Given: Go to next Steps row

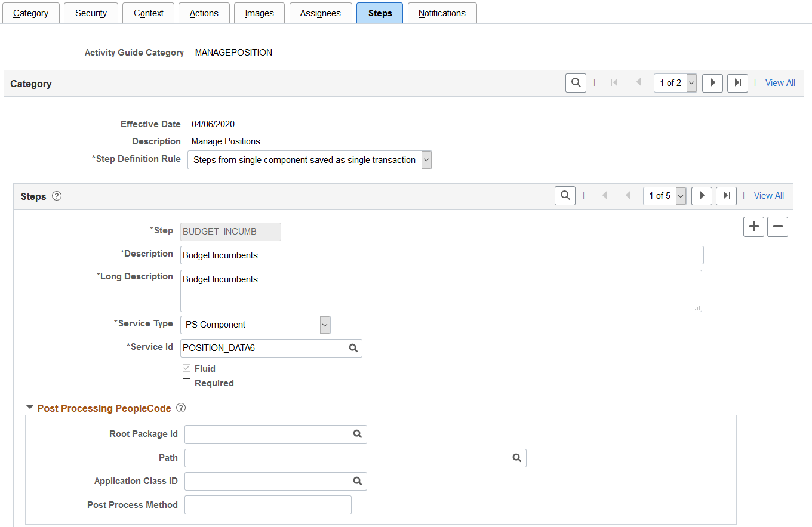Looking at the screenshot, I should [x=702, y=195].
